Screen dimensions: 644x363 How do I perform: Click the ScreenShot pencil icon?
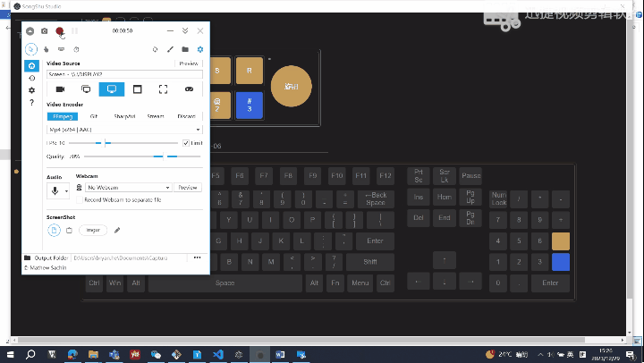tap(117, 231)
